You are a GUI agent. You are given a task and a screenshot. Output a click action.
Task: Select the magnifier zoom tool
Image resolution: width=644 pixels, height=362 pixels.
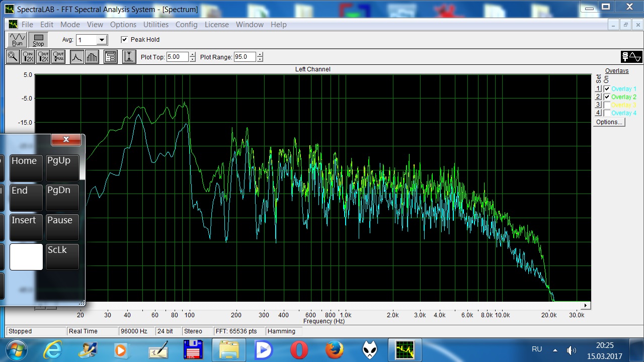coord(13,57)
